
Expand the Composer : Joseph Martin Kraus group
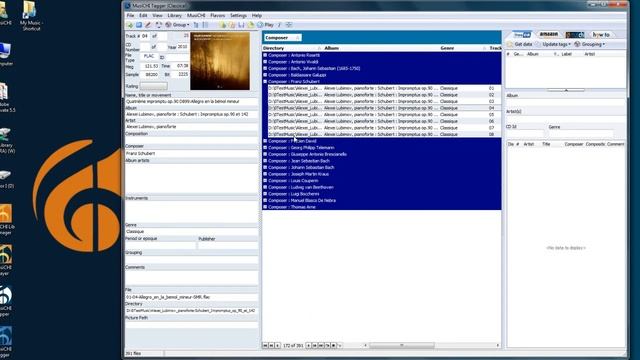265,174
